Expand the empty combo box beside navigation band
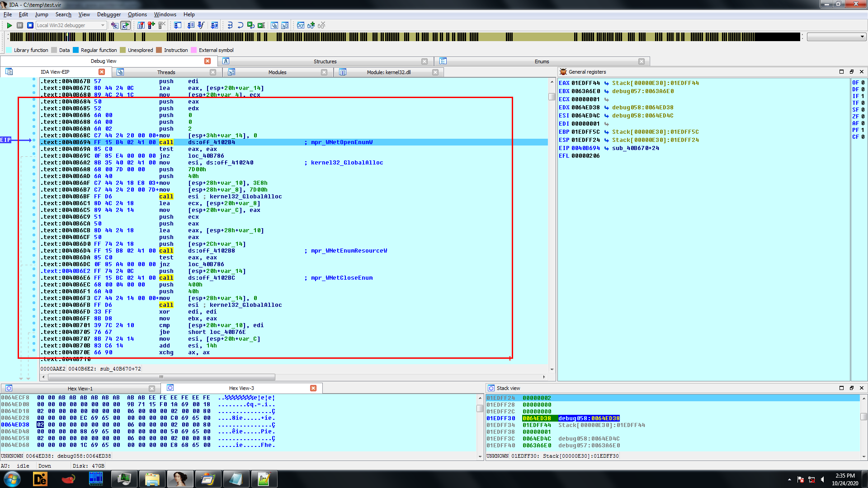Viewport: 868px width, 488px height. point(862,37)
